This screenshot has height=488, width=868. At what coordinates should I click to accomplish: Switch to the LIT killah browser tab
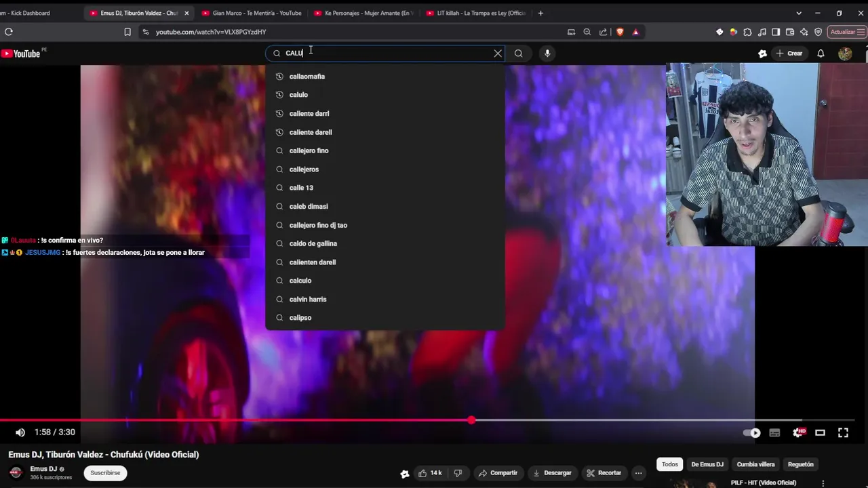tap(475, 13)
